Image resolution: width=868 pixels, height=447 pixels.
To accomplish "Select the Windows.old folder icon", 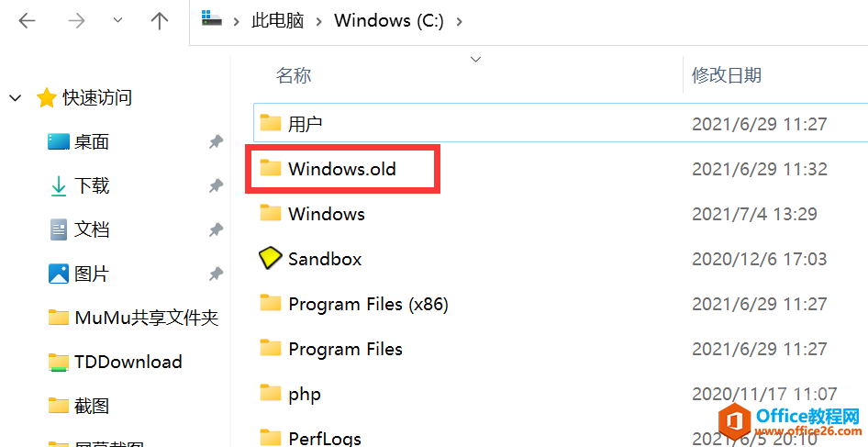I will coord(270,169).
